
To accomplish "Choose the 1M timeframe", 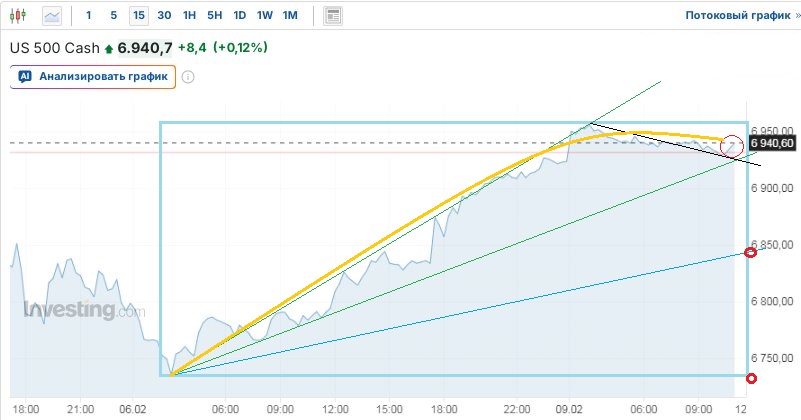I will [x=289, y=16].
